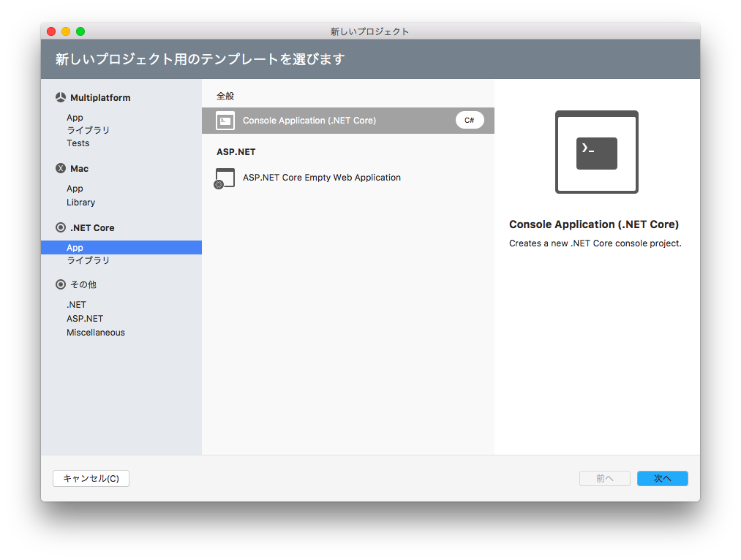Click the Mac heading label

click(x=80, y=169)
